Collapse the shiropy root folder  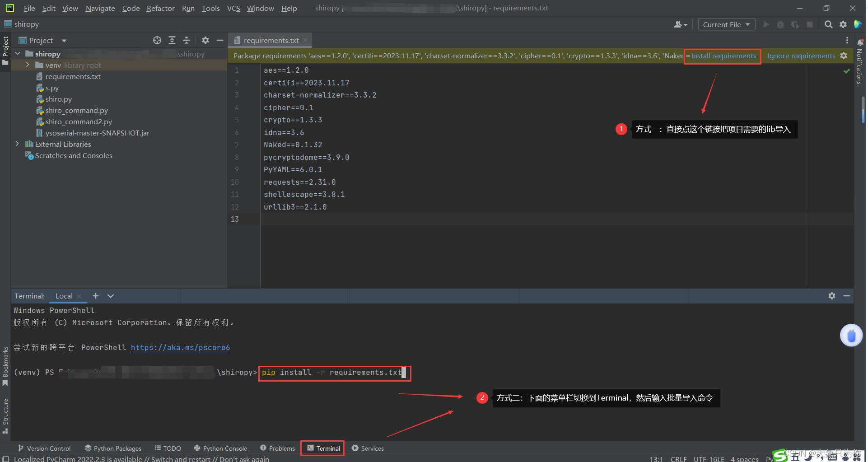(x=18, y=54)
